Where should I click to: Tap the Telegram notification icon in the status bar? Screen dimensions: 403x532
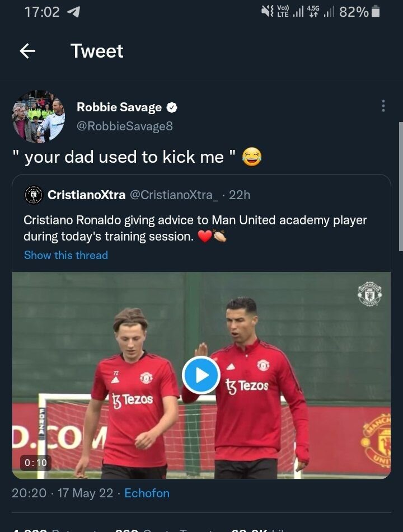tap(73, 12)
